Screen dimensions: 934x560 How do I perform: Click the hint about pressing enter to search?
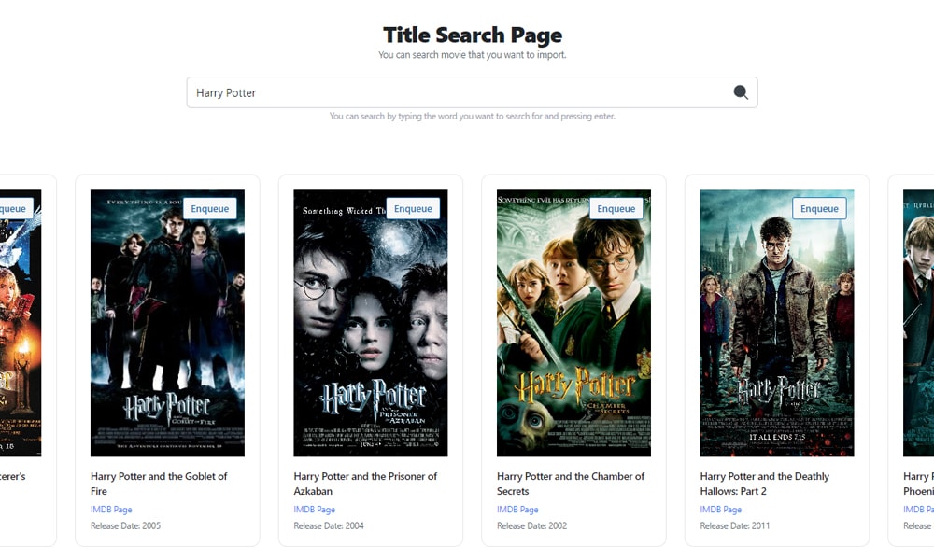473,116
